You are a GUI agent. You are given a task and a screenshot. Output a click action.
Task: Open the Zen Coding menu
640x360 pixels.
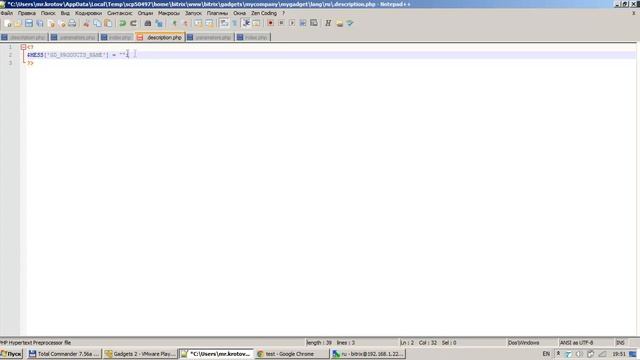(x=264, y=13)
